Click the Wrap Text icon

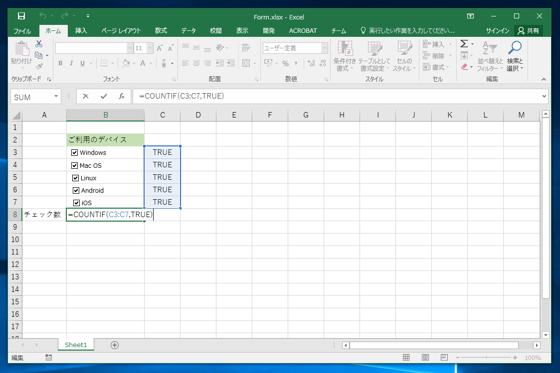246,48
